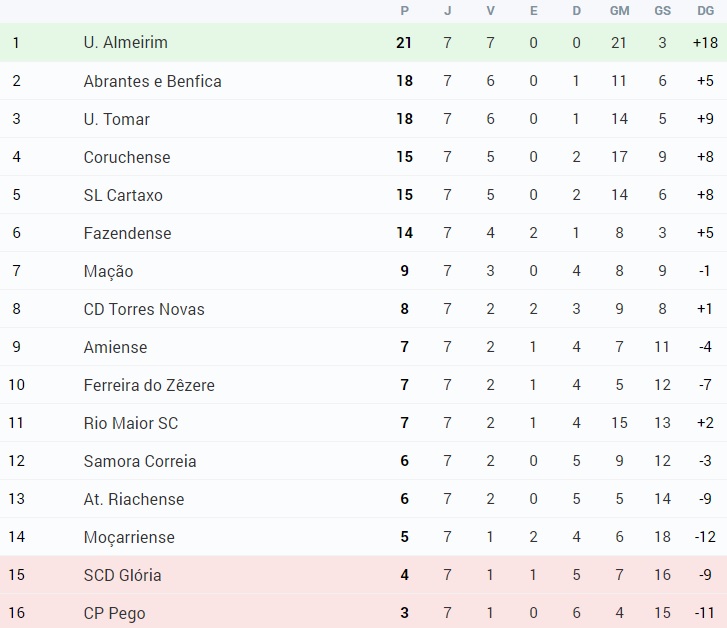This screenshot has height=628, width=727.
Task: Select the U. Tomar team name
Action: coord(117,119)
